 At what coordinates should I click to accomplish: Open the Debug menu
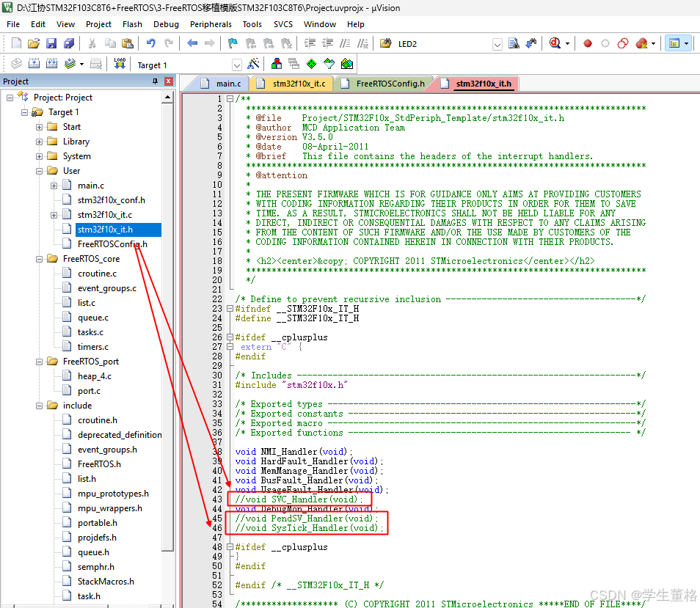166,24
